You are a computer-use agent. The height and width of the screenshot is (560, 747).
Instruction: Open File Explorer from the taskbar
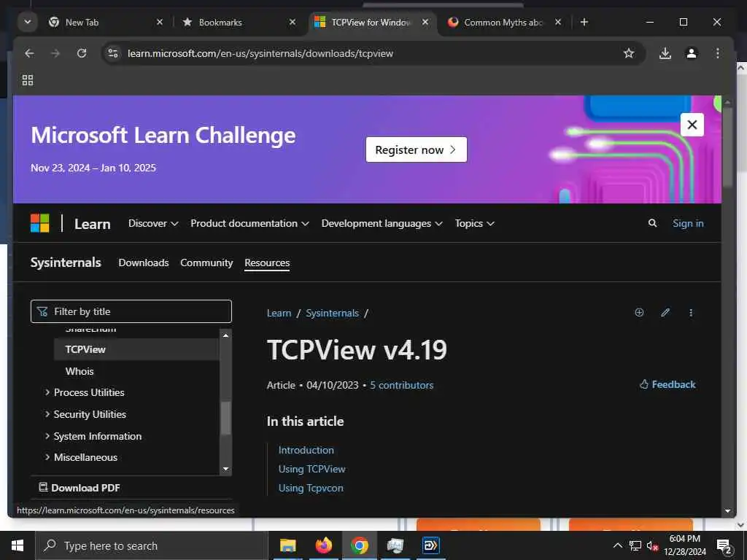(287, 545)
